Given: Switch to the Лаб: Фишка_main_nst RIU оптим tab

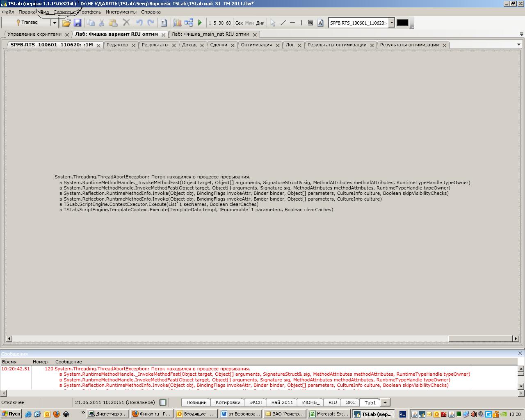Looking at the screenshot, I should (x=210, y=34).
